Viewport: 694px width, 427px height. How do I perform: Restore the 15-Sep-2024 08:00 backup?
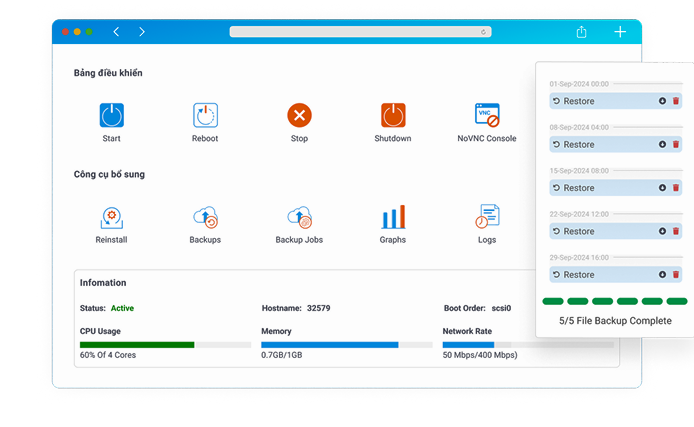pyautogui.click(x=574, y=188)
